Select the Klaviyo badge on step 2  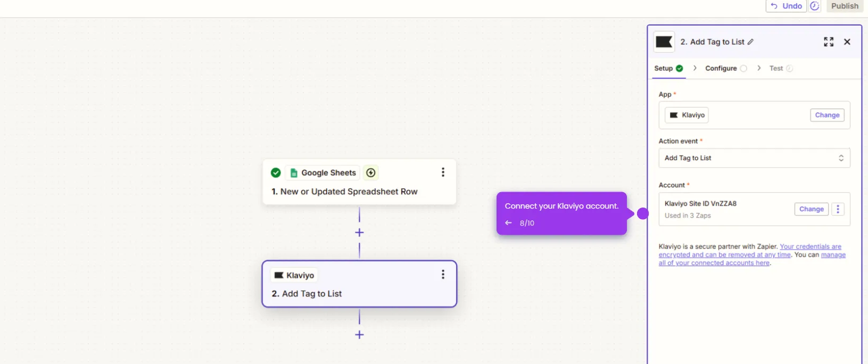pos(294,275)
